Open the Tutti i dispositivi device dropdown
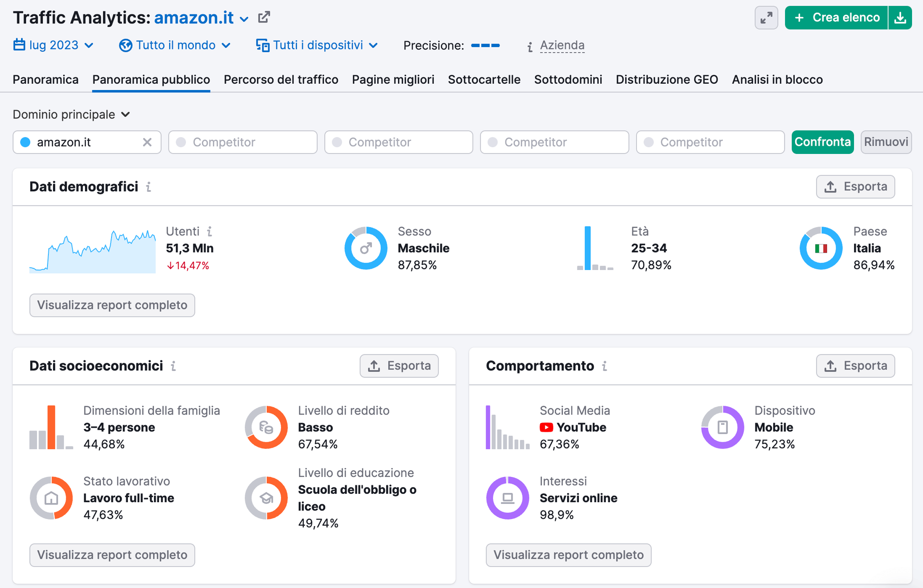The height and width of the screenshot is (588, 923). click(317, 45)
